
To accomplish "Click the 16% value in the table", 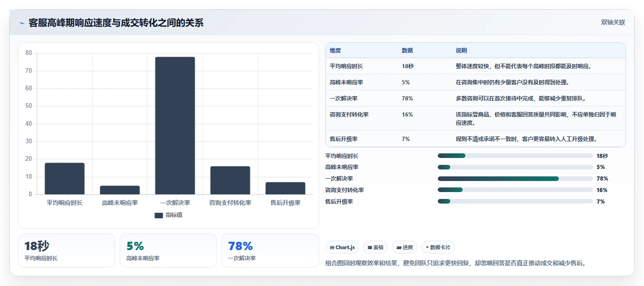I will point(407,115).
